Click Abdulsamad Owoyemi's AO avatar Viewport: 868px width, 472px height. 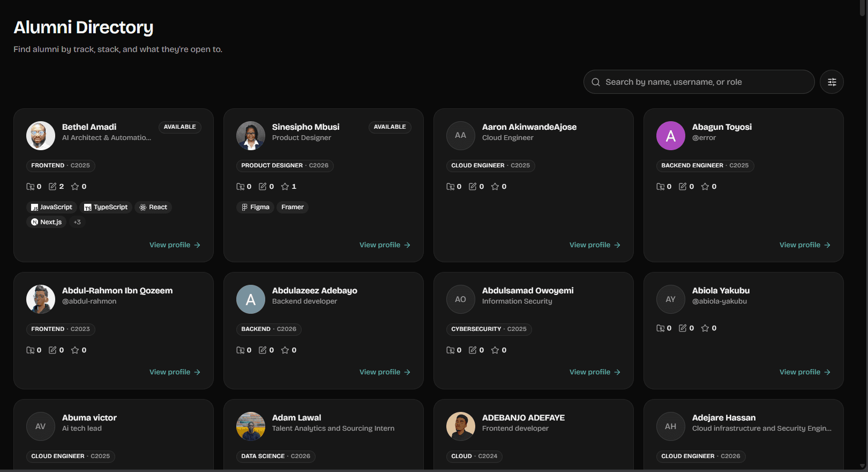[461, 299]
